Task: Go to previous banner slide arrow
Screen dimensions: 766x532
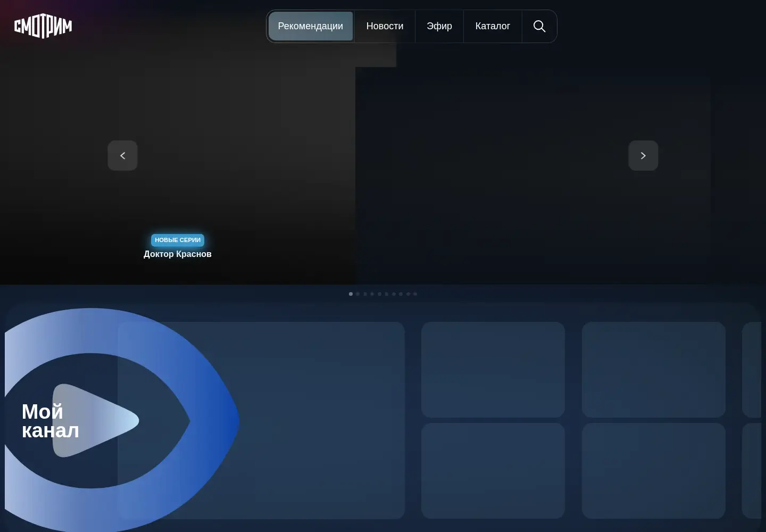Action: pos(123,156)
